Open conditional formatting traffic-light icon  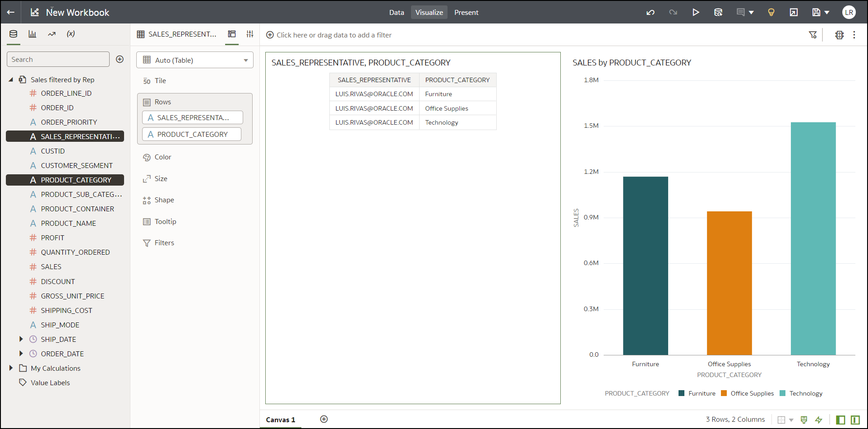click(839, 34)
